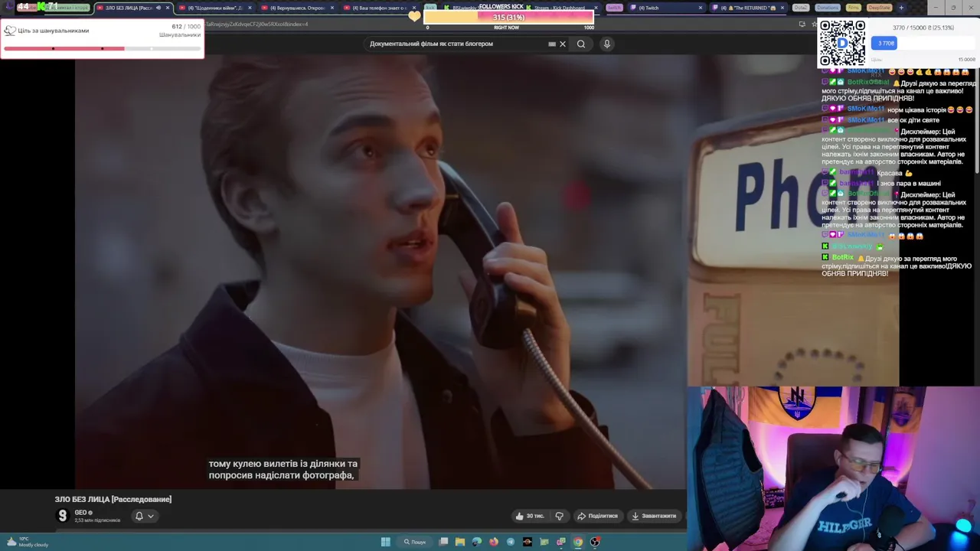Click the Поділитися share button

(x=597, y=516)
